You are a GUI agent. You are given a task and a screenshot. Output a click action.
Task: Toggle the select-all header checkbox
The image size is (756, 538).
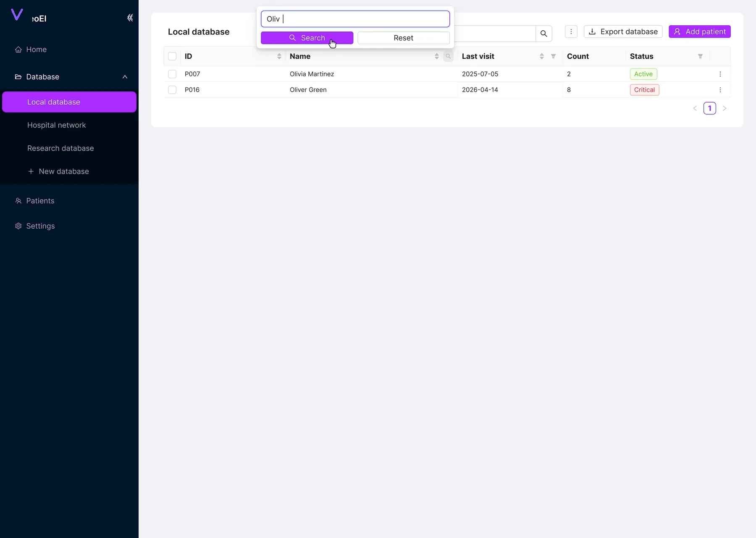click(172, 56)
